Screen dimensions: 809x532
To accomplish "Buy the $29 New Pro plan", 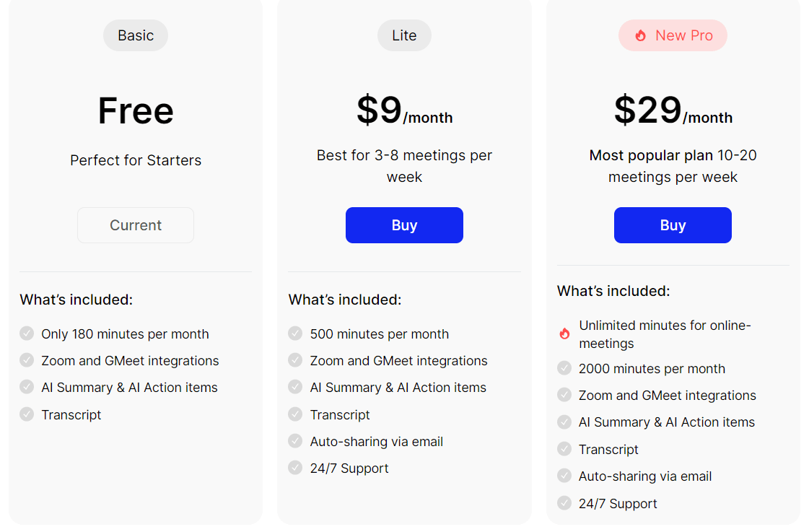I will pyautogui.click(x=673, y=225).
